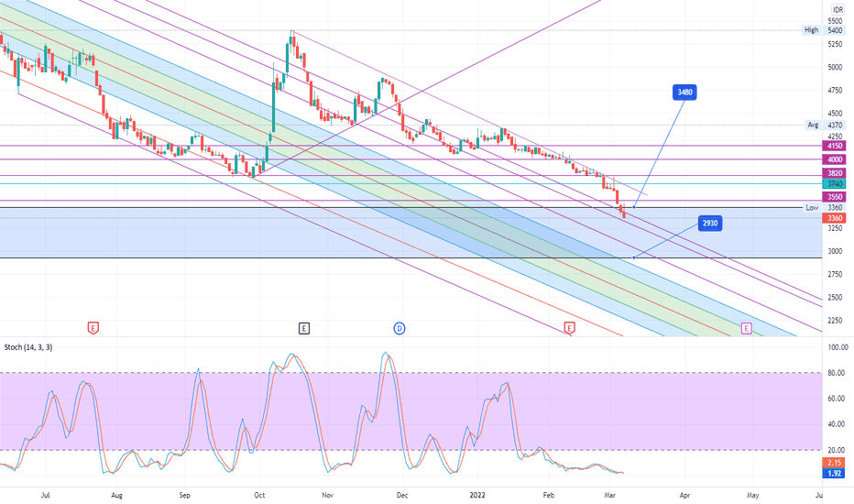Click the 20.00 stochastic scale value

[x=837, y=450]
